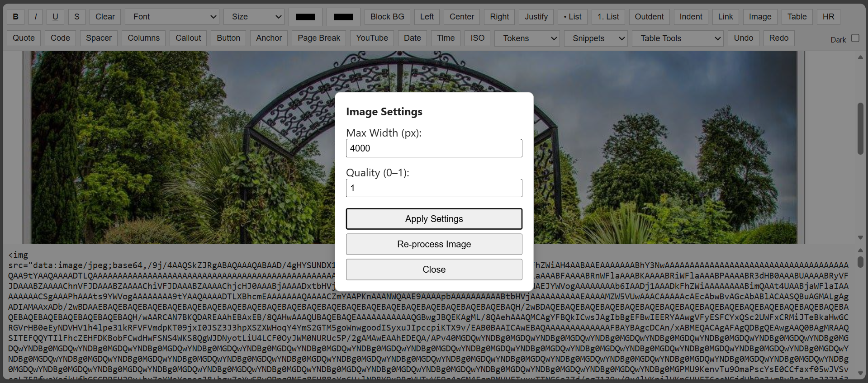Screen dimensions: 868x383
Task: Insert a bulleted list
Action: pyautogui.click(x=572, y=17)
